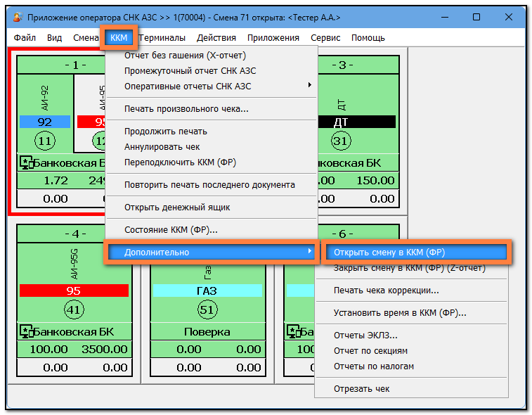Click the Поверка status label
This screenshot has width=532, height=415.
click(x=207, y=332)
